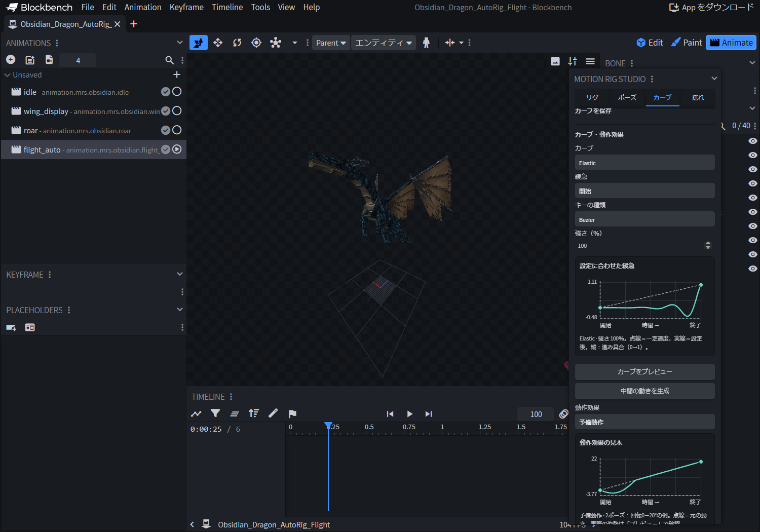
Task: Click the 中間の動きを生成 button
Action: click(x=644, y=391)
